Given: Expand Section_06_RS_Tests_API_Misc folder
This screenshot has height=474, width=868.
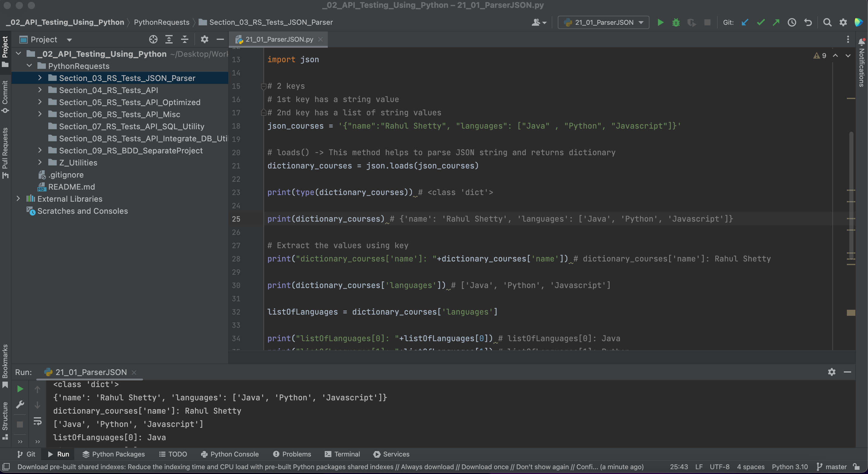Looking at the screenshot, I should pos(40,114).
